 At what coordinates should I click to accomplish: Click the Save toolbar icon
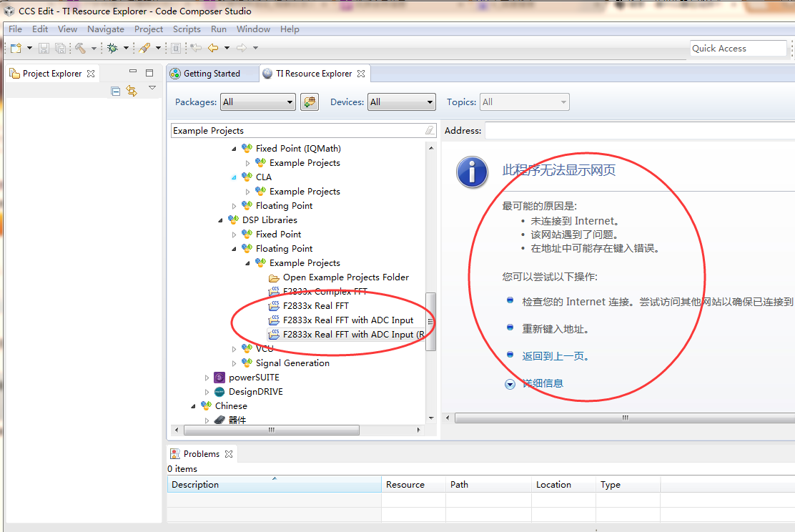coord(44,48)
